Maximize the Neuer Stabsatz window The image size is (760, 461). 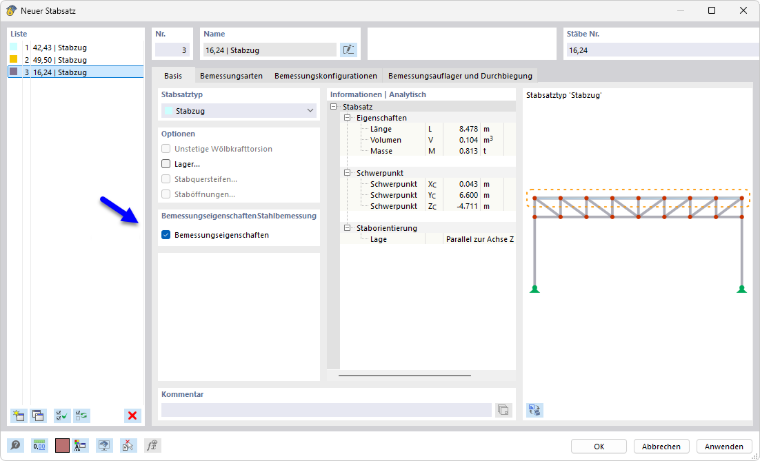[x=712, y=11]
